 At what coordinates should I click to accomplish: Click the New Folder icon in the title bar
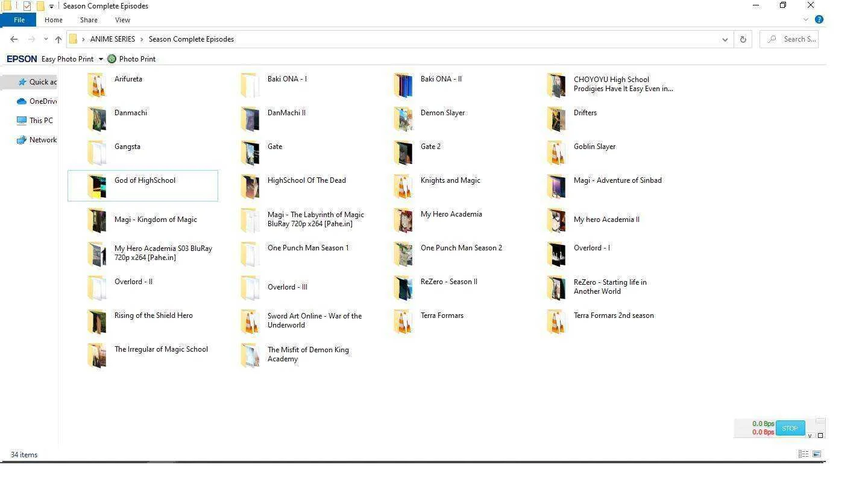[x=40, y=6]
